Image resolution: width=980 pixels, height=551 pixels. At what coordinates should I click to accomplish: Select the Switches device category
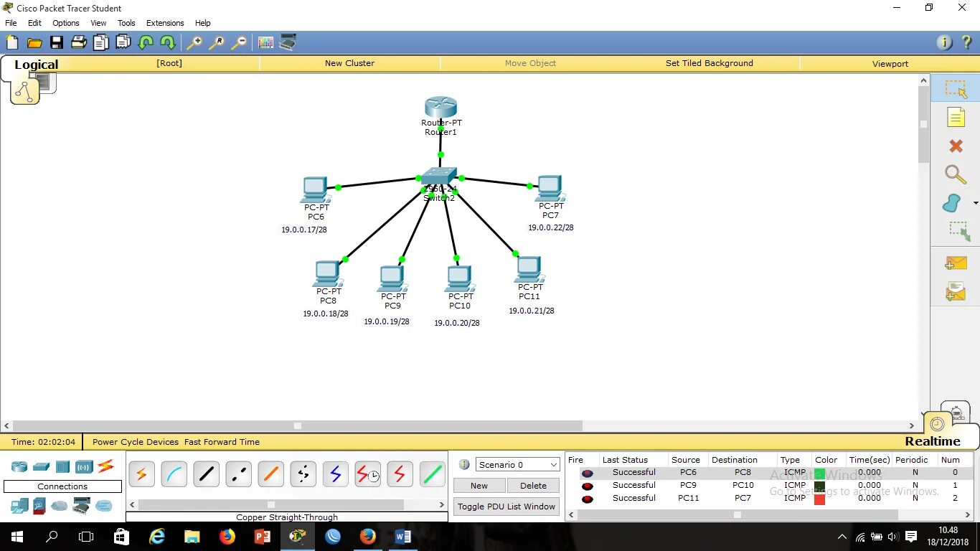click(41, 467)
